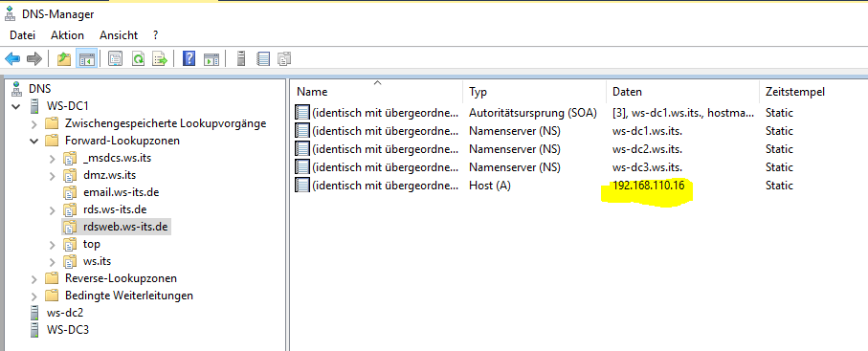Refresh the view with green arrow icon
This screenshot has height=351, width=868.
(138, 58)
